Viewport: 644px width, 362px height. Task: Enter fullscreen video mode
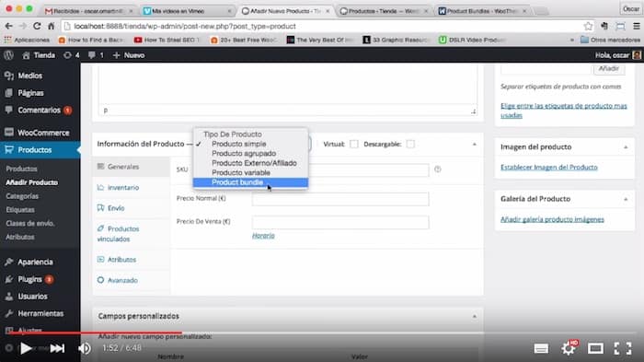click(x=623, y=348)
